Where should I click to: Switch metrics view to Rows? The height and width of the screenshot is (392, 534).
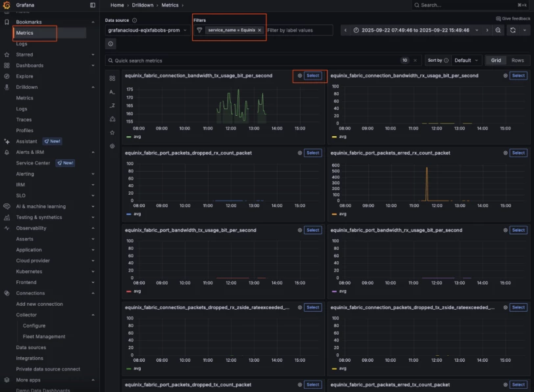[518, 61]
